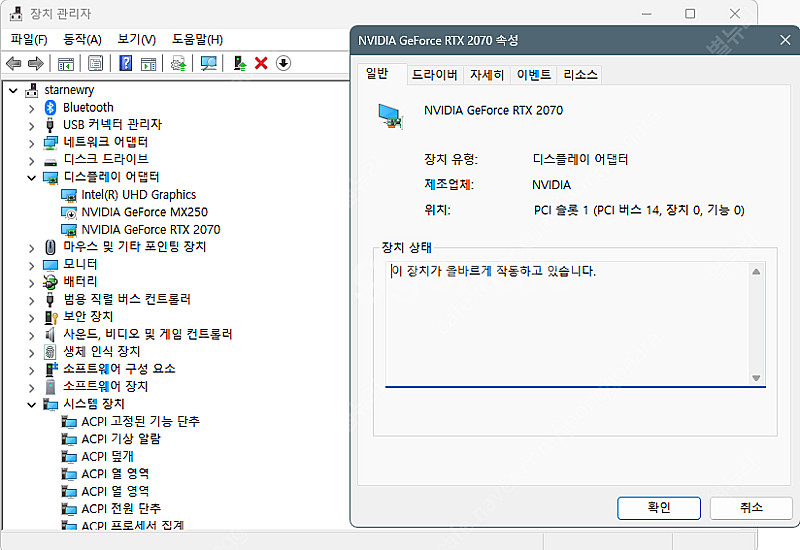Select ACPI 전원 단추 item
This screenshot has height=550, width=800.
(121, 509)
